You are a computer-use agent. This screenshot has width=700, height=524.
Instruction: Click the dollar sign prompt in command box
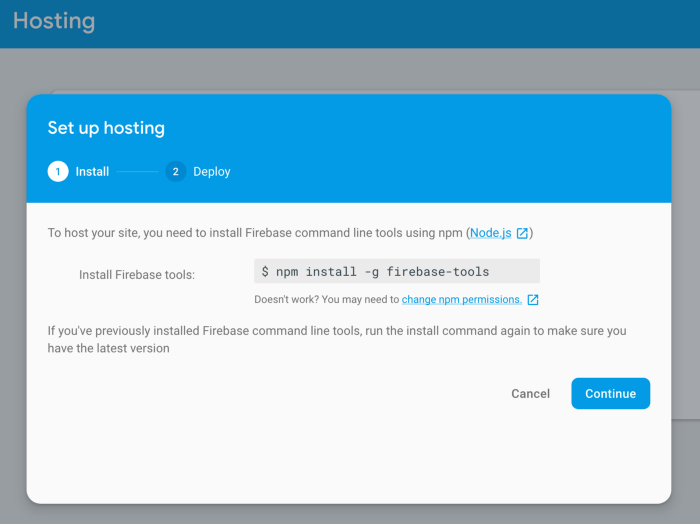pyautogui.click(x=265, y=271)
